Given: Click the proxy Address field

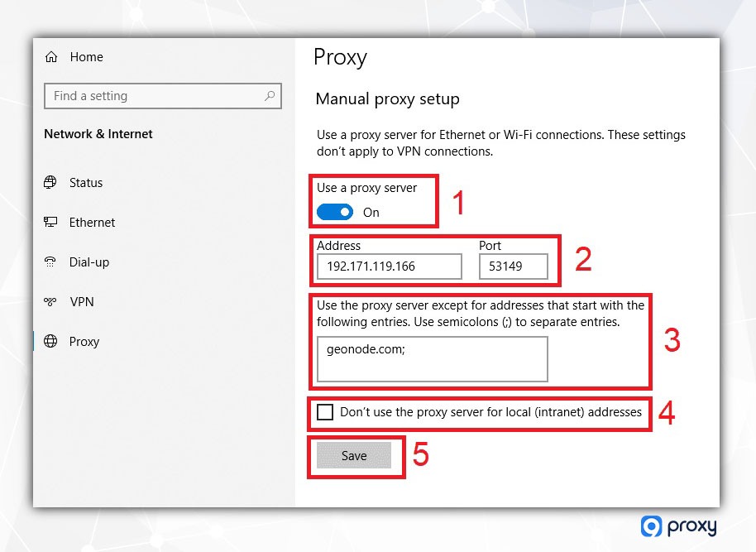Looking at the screenshot, I should click(x=389, y=266).
